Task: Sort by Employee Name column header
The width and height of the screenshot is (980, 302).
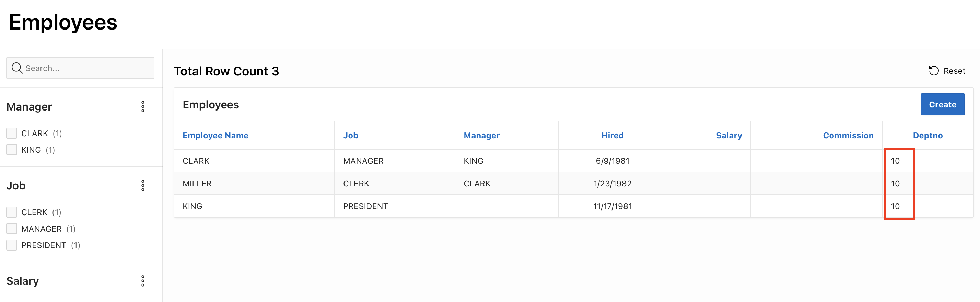Action: coord(215,136)
